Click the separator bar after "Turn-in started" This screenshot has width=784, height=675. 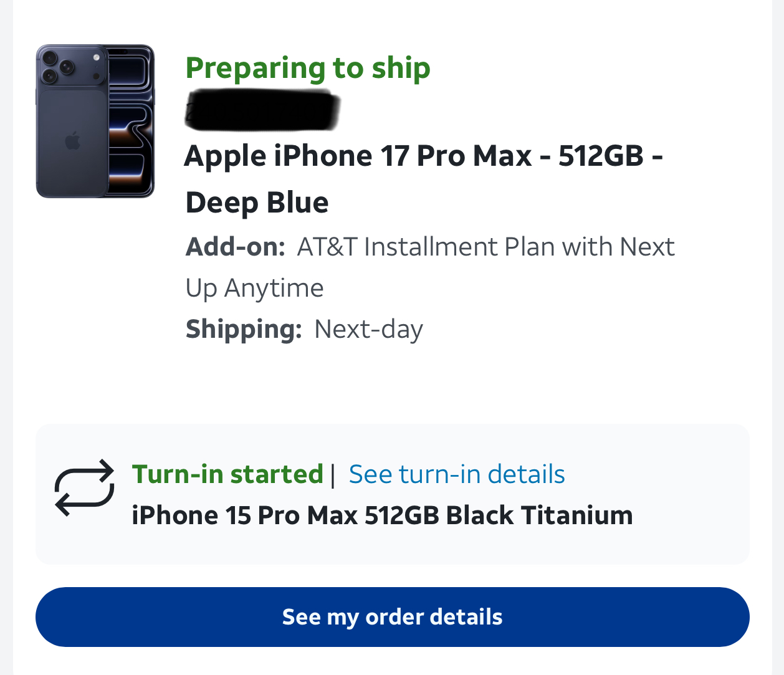coord(333,475)
